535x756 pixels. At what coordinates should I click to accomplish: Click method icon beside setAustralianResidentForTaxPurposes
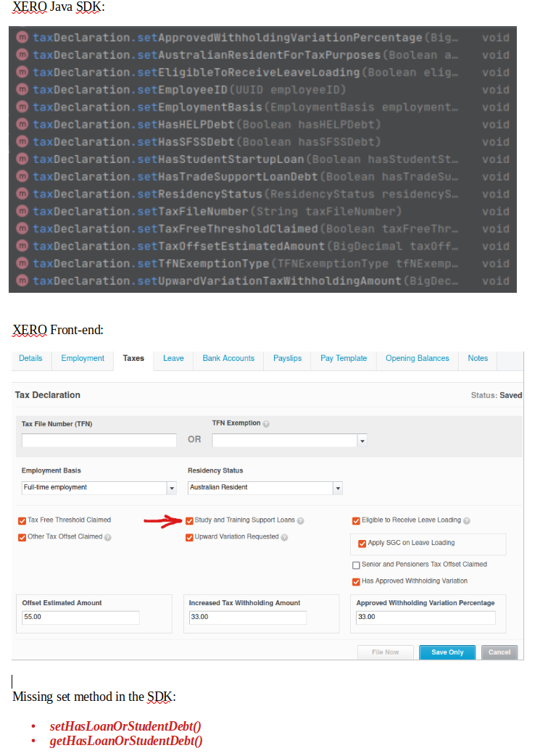coord(22,54)
